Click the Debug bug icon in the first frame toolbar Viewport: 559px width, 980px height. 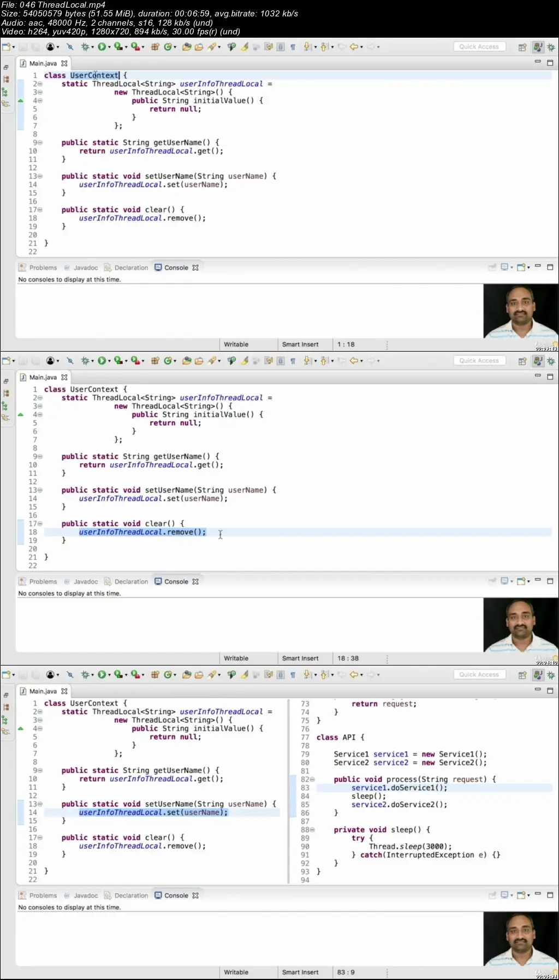click(x=85, y=47)
